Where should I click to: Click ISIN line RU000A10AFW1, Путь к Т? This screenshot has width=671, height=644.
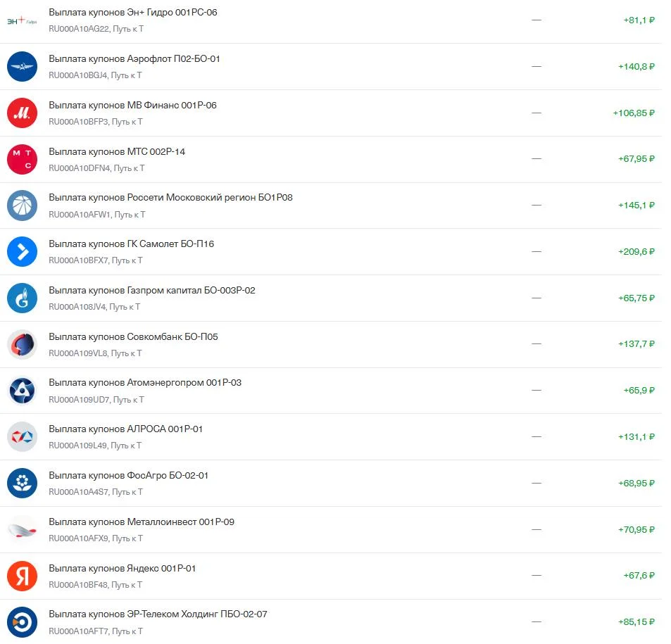pyautogui.click(x=97, y=215)
